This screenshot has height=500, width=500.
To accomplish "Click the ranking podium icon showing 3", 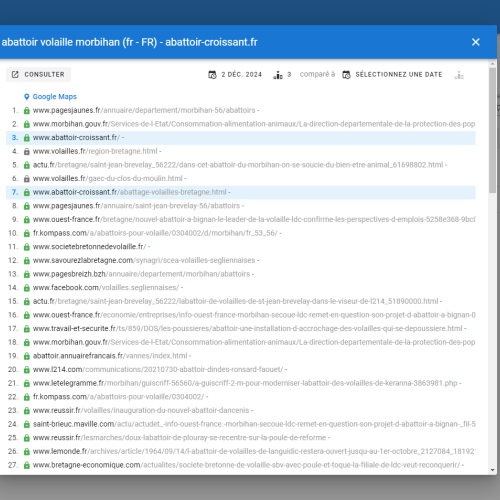I will pos(278,75).
